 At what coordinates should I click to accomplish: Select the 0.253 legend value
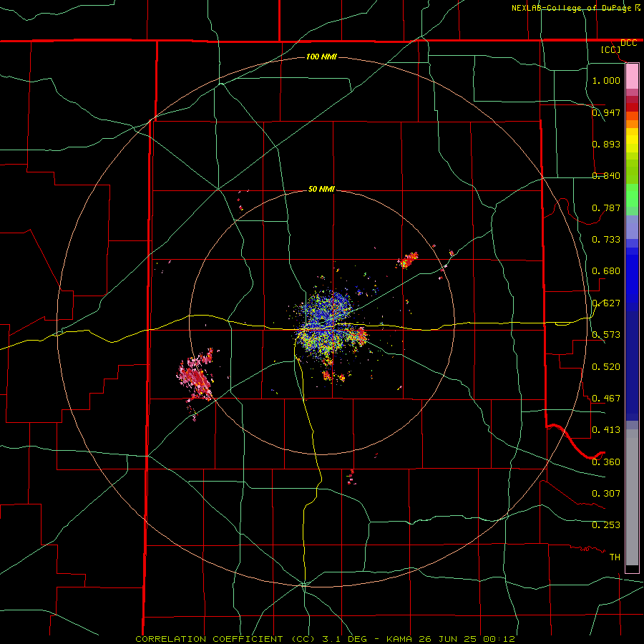pyautogui.click(x=606, y=525)
